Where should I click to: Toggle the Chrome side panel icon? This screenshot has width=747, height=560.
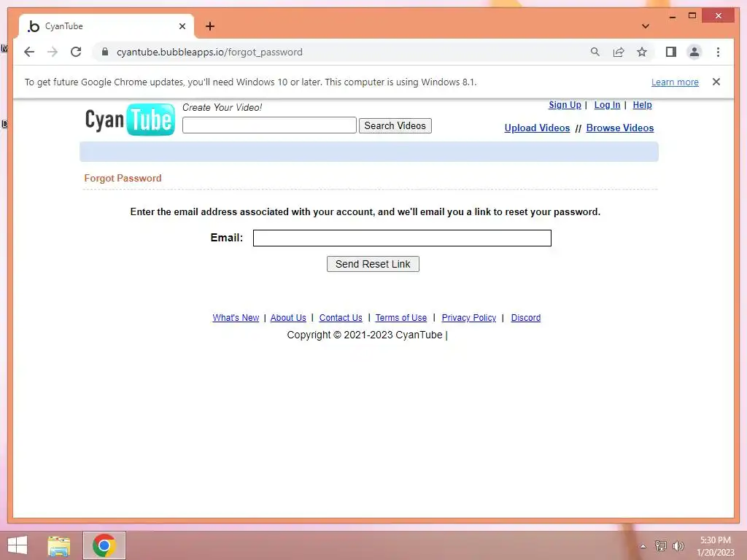click(x=671, y=52)
